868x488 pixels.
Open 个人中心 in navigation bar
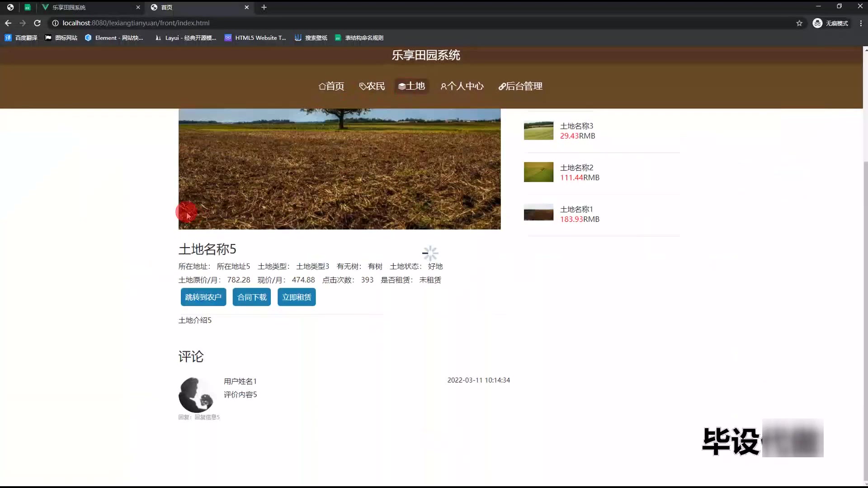pos(462,86)
